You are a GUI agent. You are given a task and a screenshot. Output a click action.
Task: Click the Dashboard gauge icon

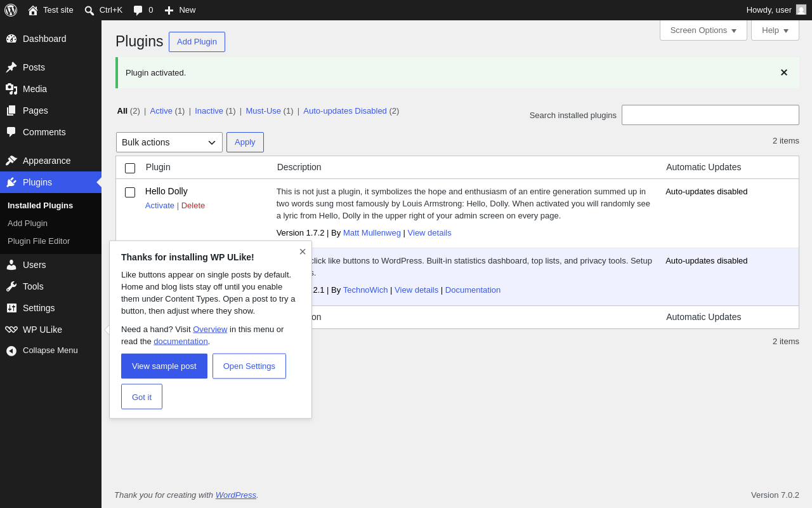11,39
